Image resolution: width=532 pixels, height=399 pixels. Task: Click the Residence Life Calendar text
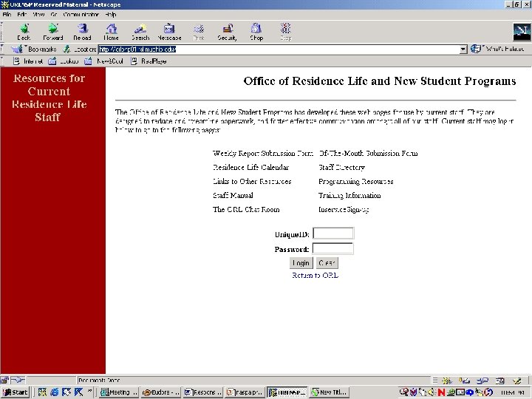251,167
